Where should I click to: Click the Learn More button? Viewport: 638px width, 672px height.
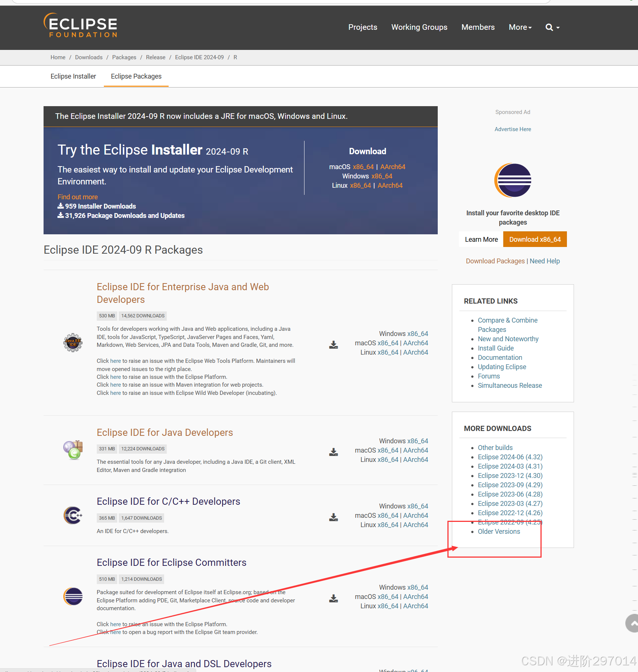point(481,239)
